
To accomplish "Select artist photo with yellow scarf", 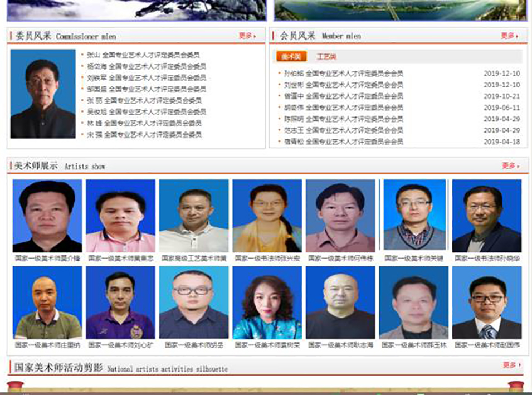I will (267, 216).
